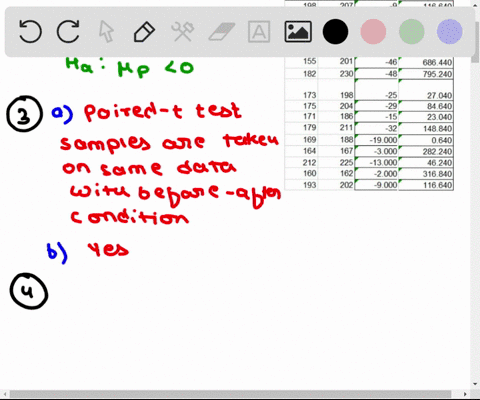Click the Redo arrow icon
Viewport: 480px width, 400px height.
click(x=68, y=32)
